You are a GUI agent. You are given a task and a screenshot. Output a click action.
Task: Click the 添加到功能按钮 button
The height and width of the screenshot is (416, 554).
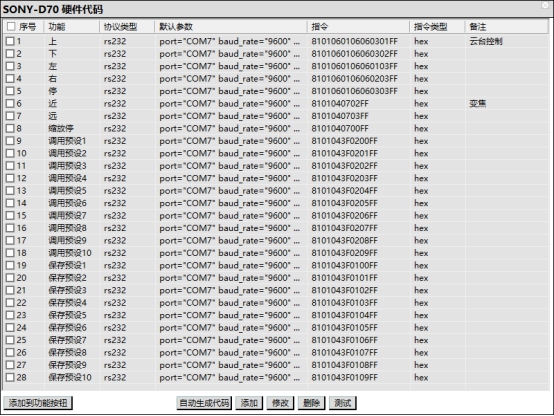pos(38,403)
